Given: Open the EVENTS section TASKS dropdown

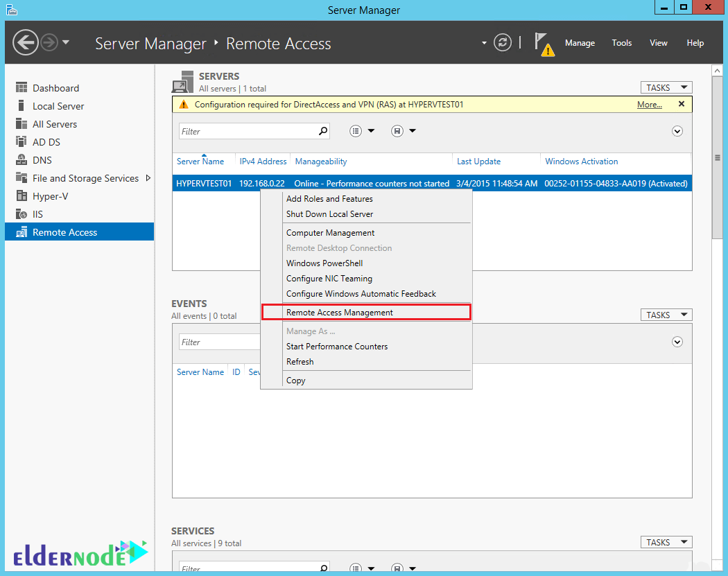Looking at the screenshot, I should 666,315.
